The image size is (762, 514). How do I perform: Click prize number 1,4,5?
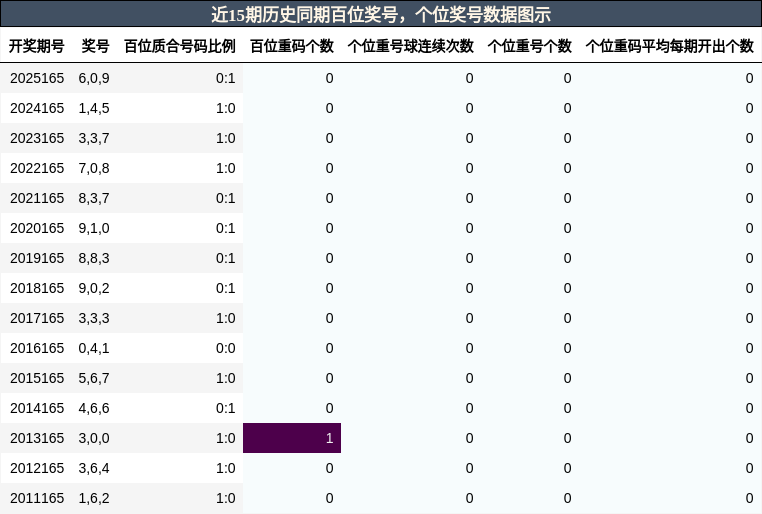(x=94, y=108)
